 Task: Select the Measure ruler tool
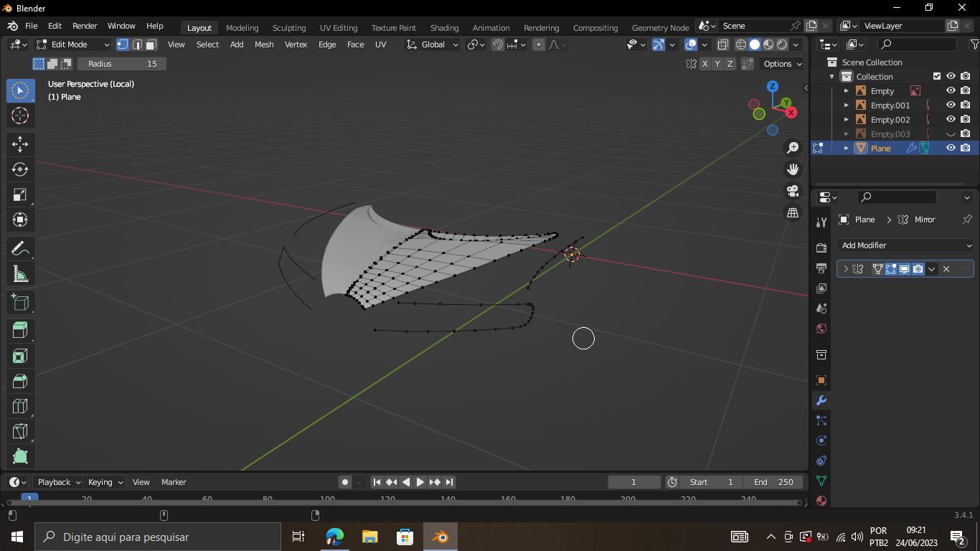20,273
